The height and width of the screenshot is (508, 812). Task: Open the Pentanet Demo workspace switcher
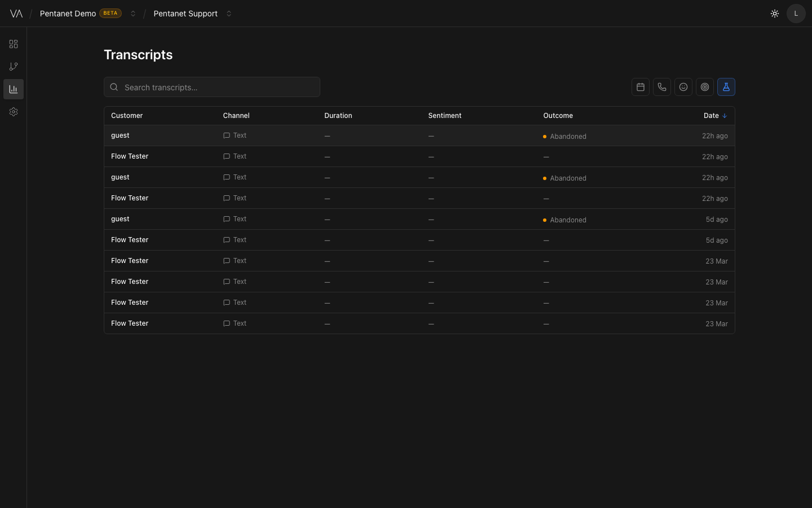[133, 14]
